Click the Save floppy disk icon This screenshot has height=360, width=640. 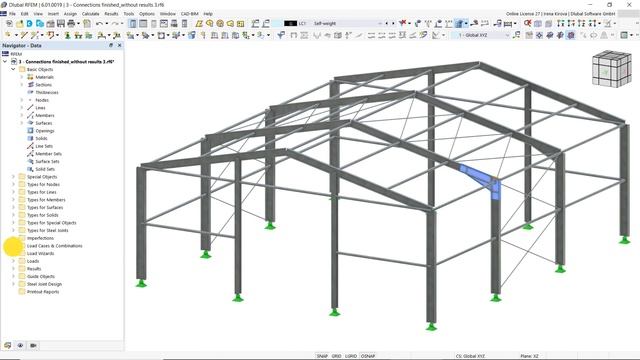(x=61, y=24)
